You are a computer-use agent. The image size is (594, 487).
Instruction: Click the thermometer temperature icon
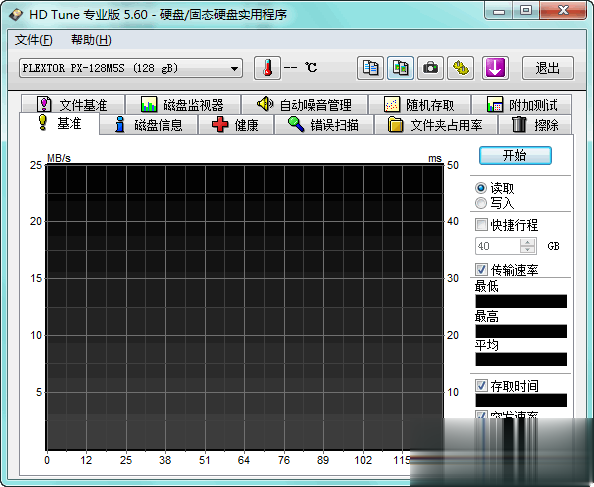(x=267, y=68)
